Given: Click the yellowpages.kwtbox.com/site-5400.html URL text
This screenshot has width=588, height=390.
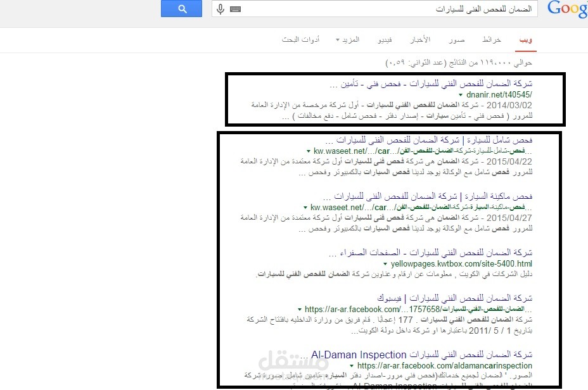Looking at the screenshot, I should [x=461, y=264].
